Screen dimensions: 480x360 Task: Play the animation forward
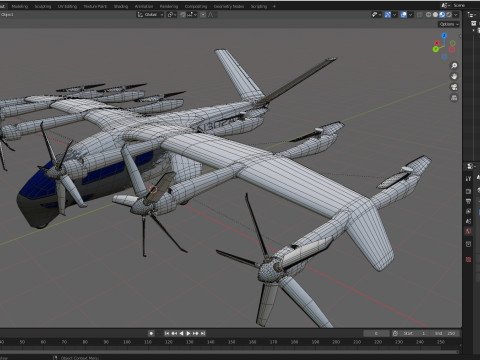pyautogui.click(x=188, y=333)
